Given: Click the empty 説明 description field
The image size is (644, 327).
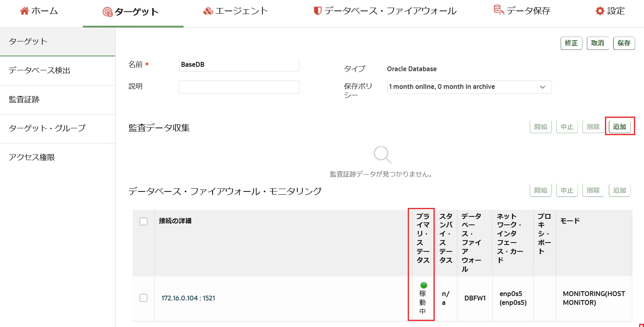Looking at the screenshot, I should pyautogui.click(x=239, y=87).
